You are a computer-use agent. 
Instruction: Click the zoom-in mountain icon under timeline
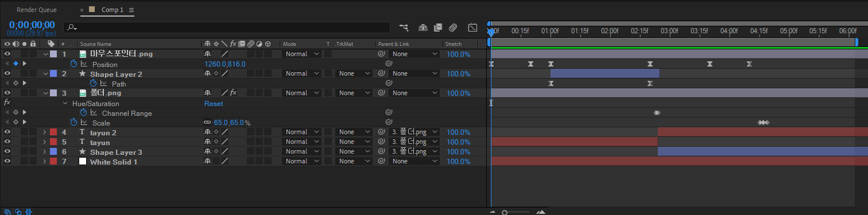click(541, 212)
